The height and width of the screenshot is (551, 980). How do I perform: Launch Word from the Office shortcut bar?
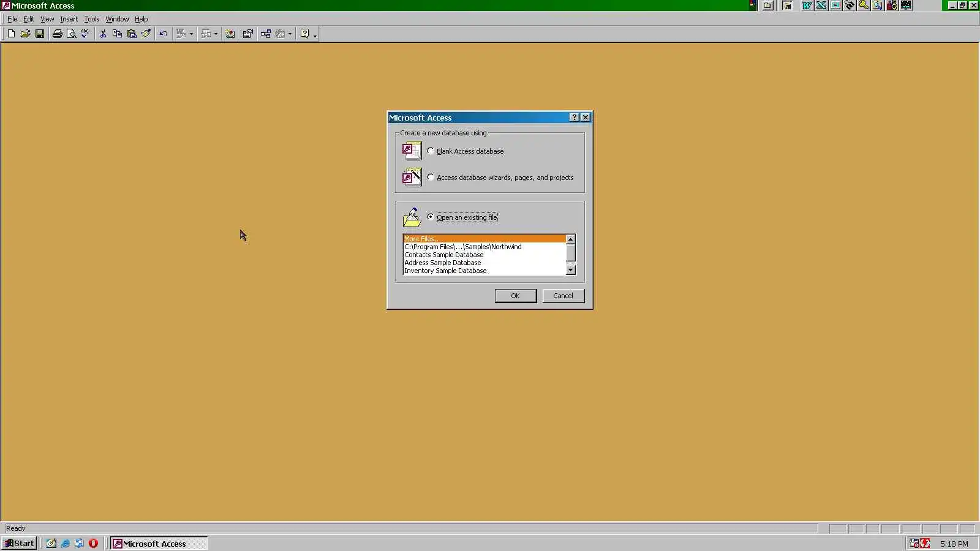point(807,6)
